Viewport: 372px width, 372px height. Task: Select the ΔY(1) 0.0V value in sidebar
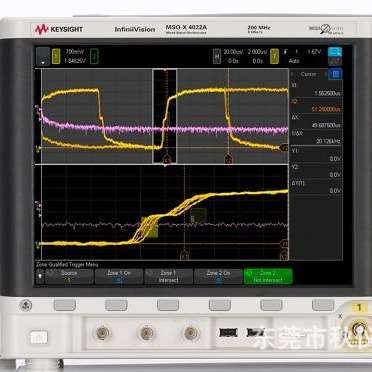(x=334, y=191)
